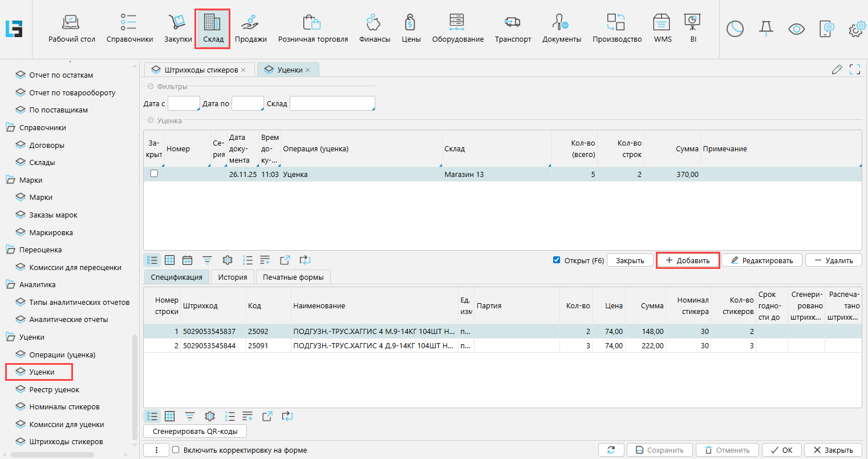This screenshot has height=459, width=868.
Task: Click the fullscreen expand icon
Action: (x=854, y=70)
